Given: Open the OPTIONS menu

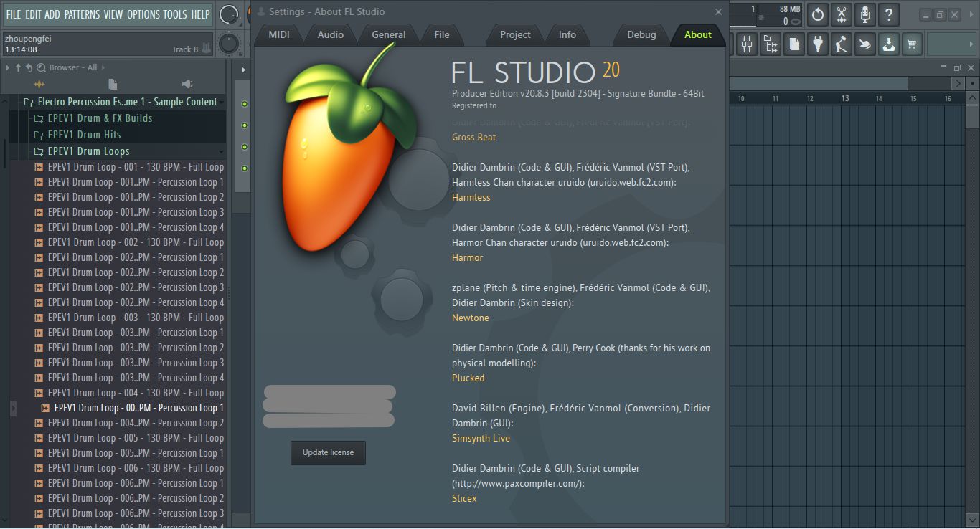Looking at the screenshot, I should coord(142,14).
